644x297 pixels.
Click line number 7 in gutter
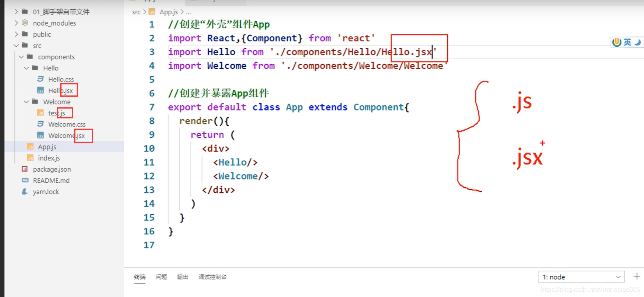tap(152, 107)
